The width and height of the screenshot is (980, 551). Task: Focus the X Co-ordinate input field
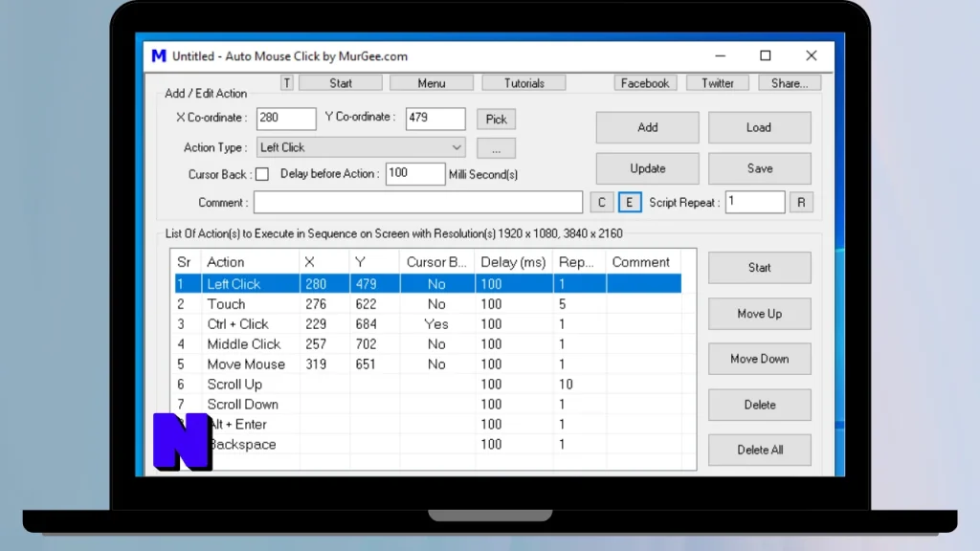[x=286, y=118]
